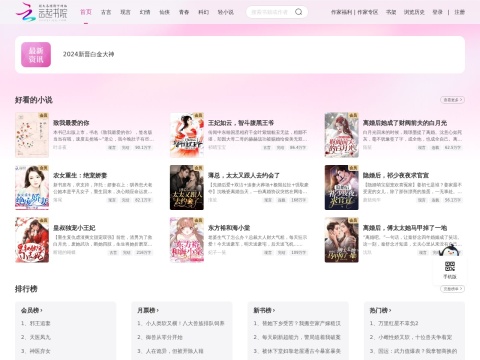Click the QR code 手机版 icon

pyautogui.click(x=450, y=266)
